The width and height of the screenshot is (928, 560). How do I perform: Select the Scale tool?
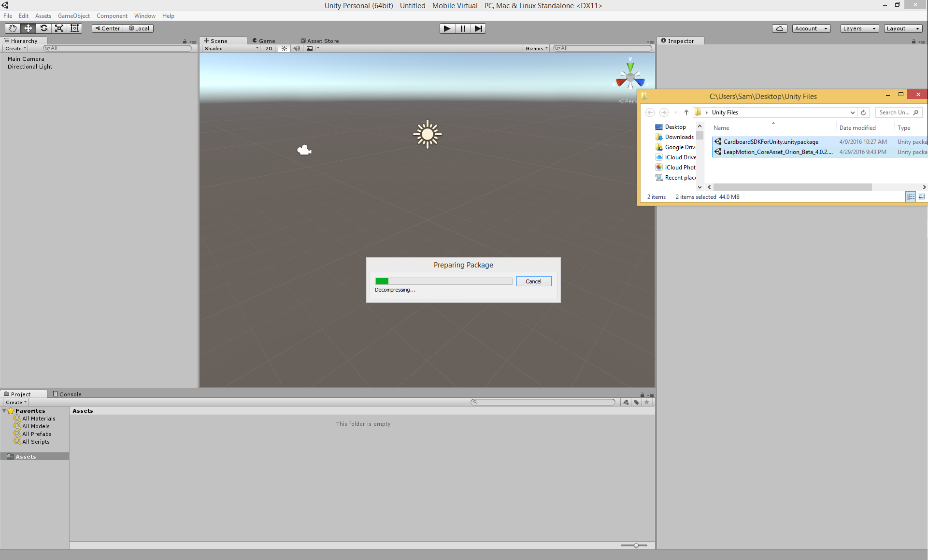click(59, 28)
